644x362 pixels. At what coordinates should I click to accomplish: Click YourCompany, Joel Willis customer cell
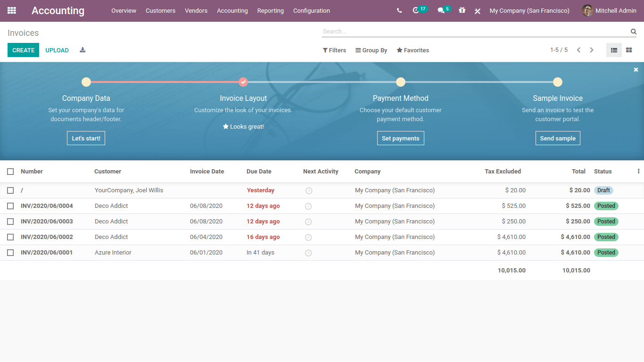tap(129, 190)
